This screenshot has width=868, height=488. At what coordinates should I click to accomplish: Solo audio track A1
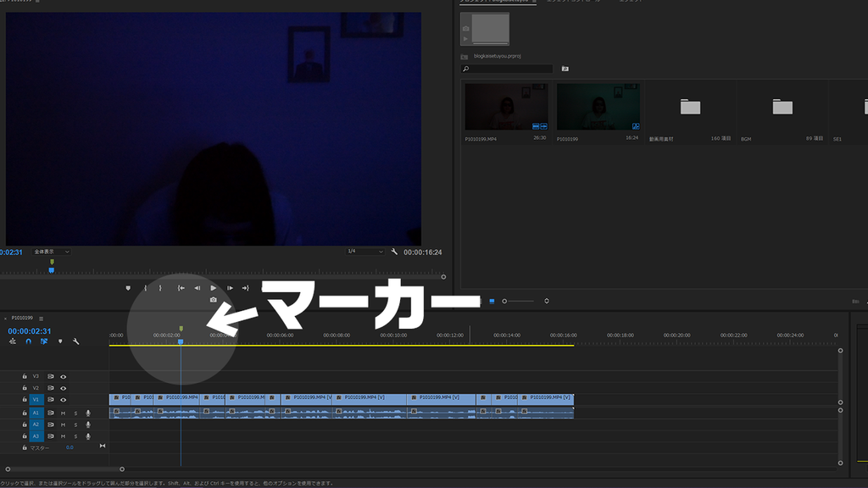click(x=75, y=413)
